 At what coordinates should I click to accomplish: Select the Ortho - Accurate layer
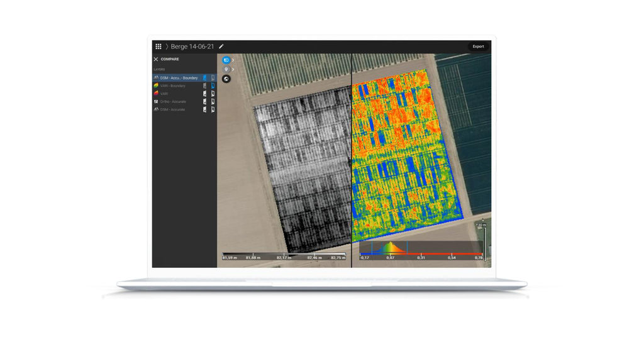pyautogui.click(x=184, y=101)
